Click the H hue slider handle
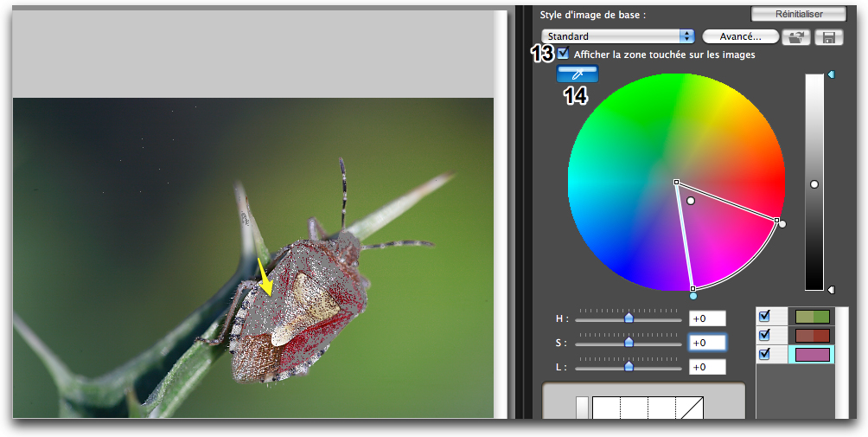 [629, 318]
